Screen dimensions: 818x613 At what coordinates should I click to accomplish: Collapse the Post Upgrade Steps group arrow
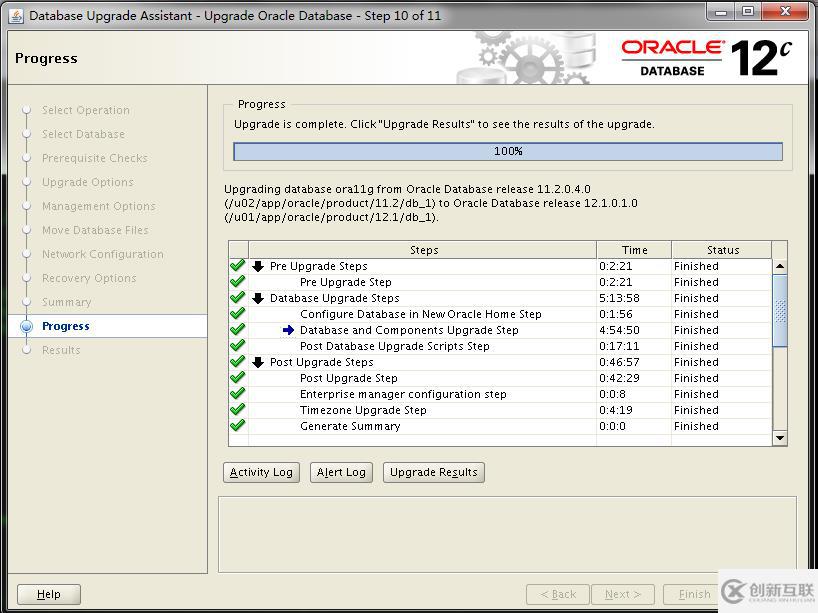[x=258, y=363]
